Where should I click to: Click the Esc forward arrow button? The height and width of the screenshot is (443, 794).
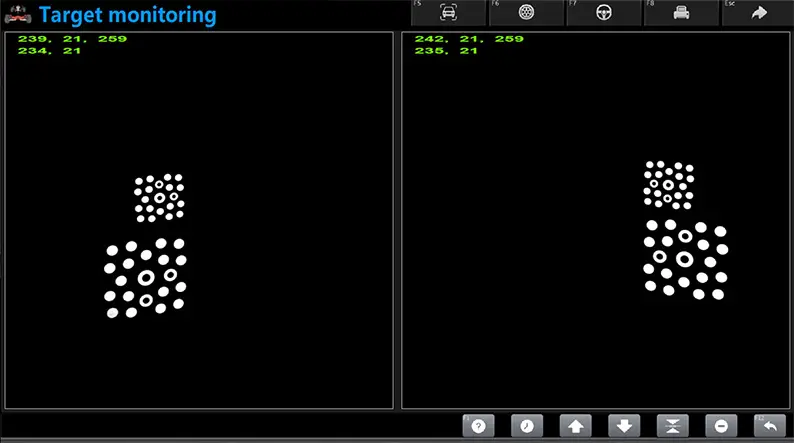tap(758, 13)
